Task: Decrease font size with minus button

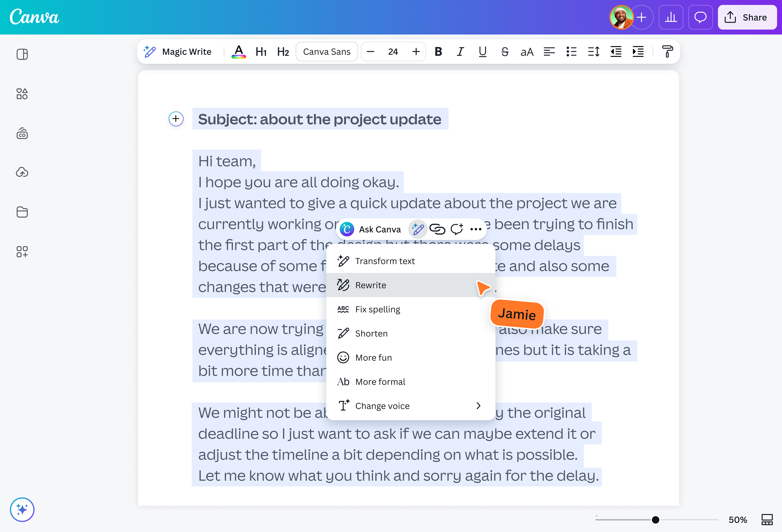Action: (371, 52)
